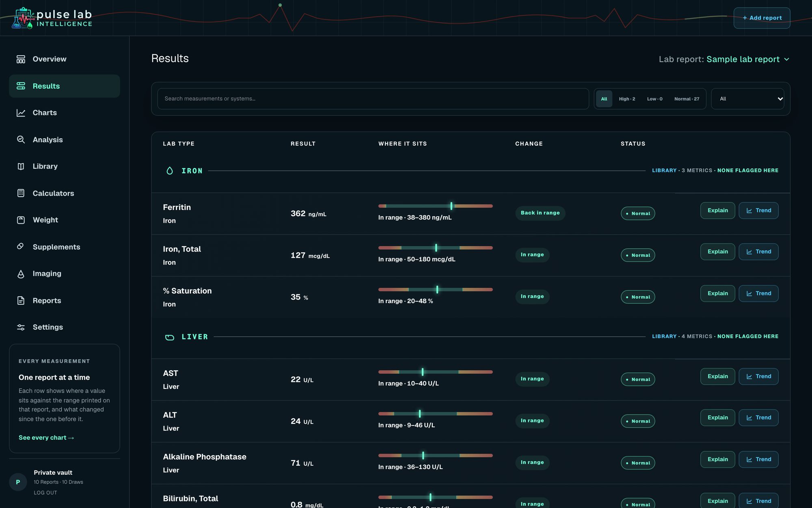The height and width of the screenshot is (508, 812).
Task: Click the % Saturation range bar
Action: 435,290
